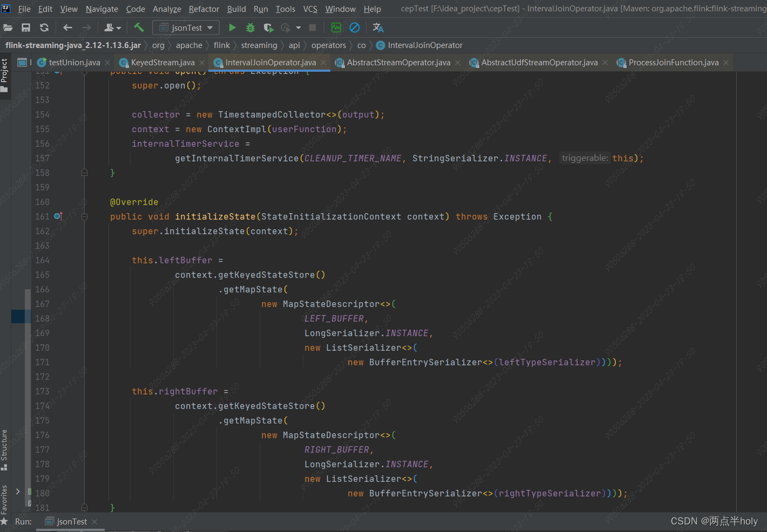Close the IntervalJoinOperator.java tab

tap(323, 63)
